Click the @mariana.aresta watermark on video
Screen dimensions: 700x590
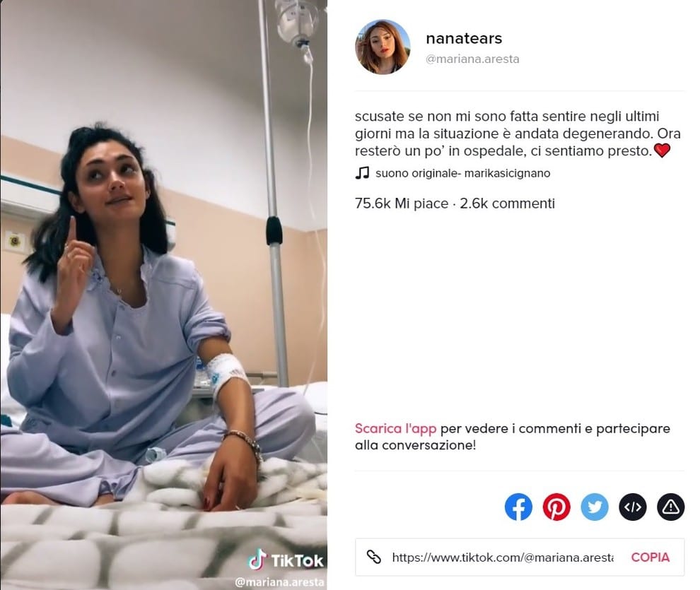279,582
